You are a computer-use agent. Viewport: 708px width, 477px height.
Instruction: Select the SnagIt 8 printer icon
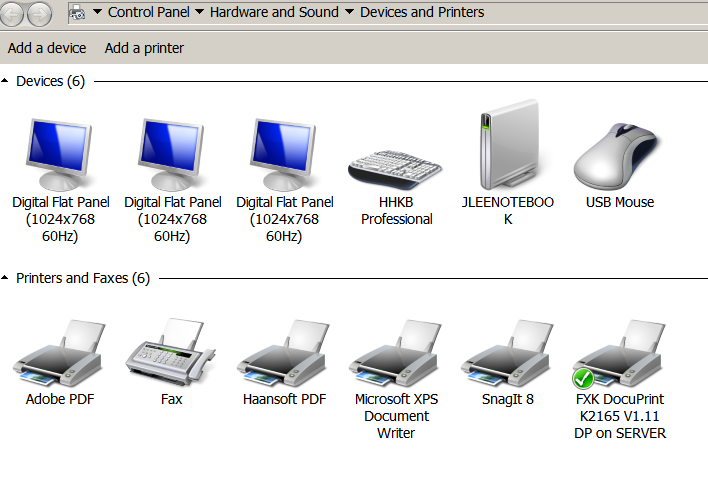point(507,353)
